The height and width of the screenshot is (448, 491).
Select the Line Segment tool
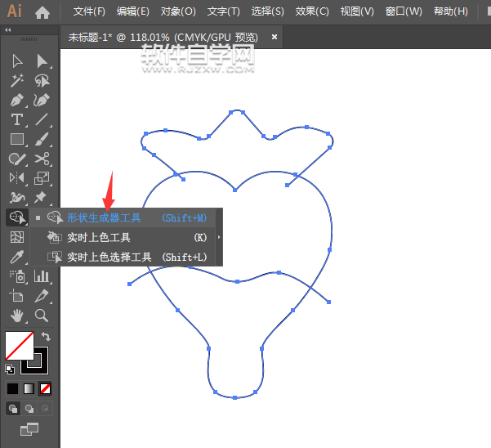point(42,119)
